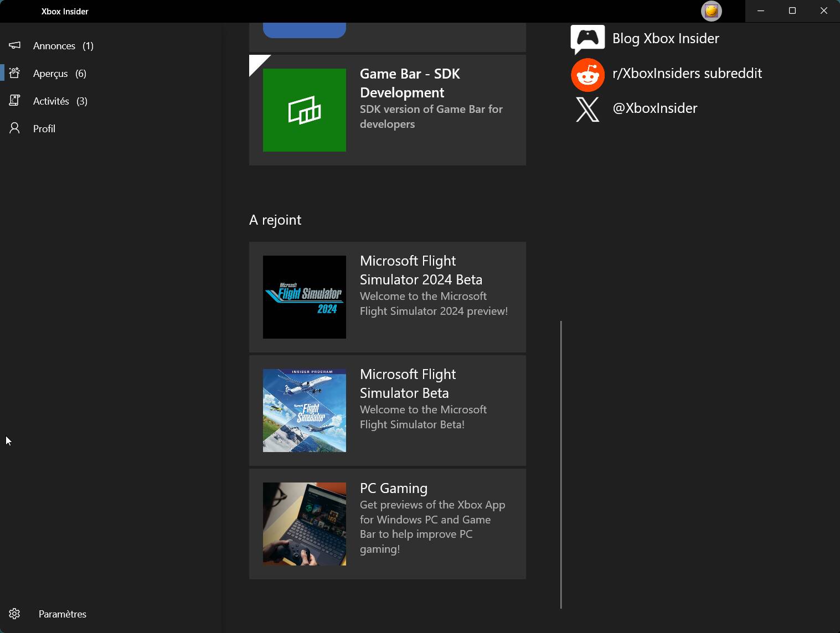Click "Welcome to the Microsoft Flight Simulator 2024 preview!" text
840x633 pixels.
(x=434, y=304)
